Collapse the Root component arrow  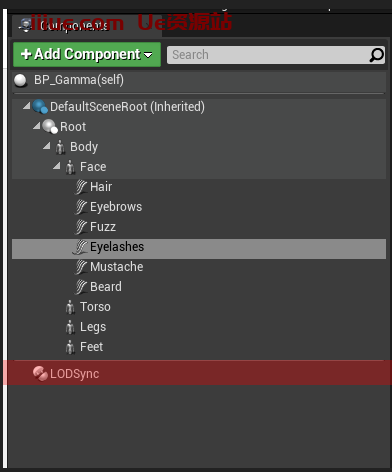[37, 126]
